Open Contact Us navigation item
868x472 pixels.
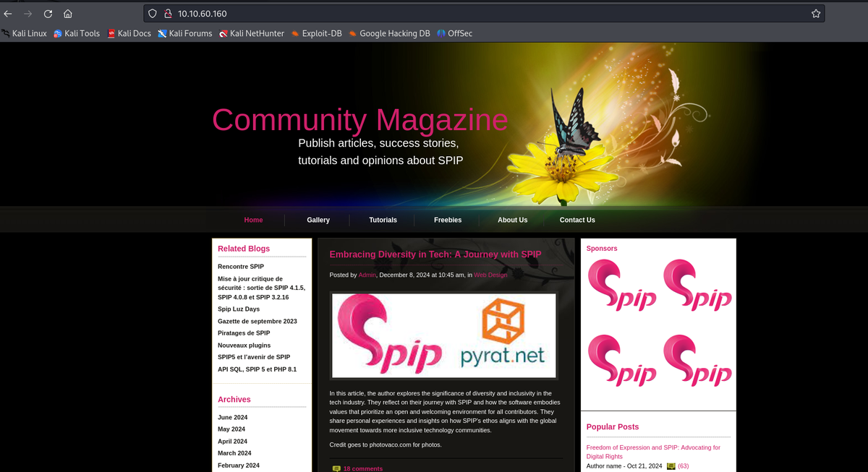click(577, 220)
